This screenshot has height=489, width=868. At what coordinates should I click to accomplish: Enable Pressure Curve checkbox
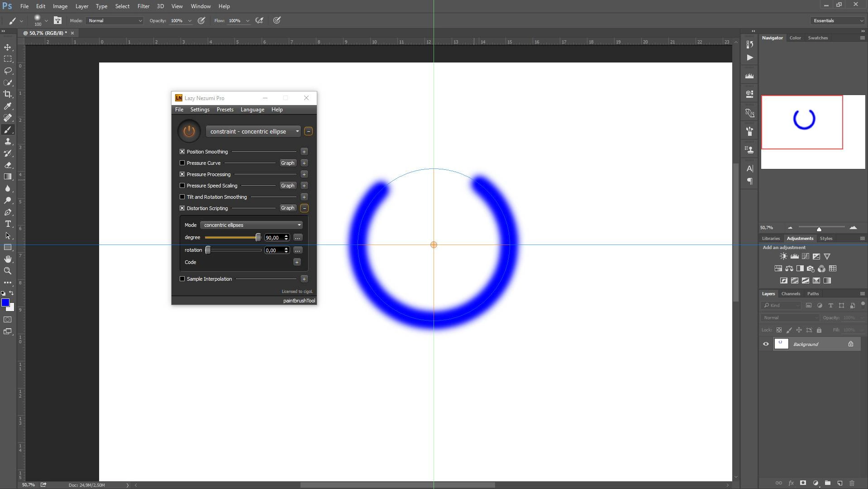(x=182, y=163)
